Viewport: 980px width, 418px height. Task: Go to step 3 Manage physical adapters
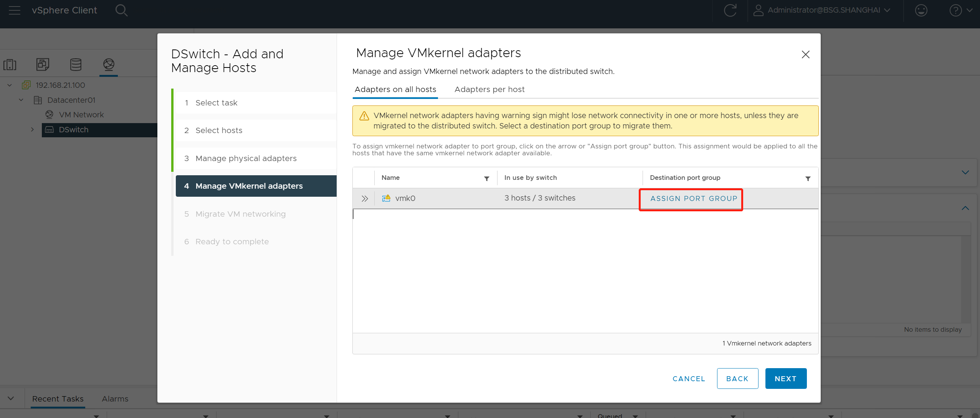coord(246,158)
